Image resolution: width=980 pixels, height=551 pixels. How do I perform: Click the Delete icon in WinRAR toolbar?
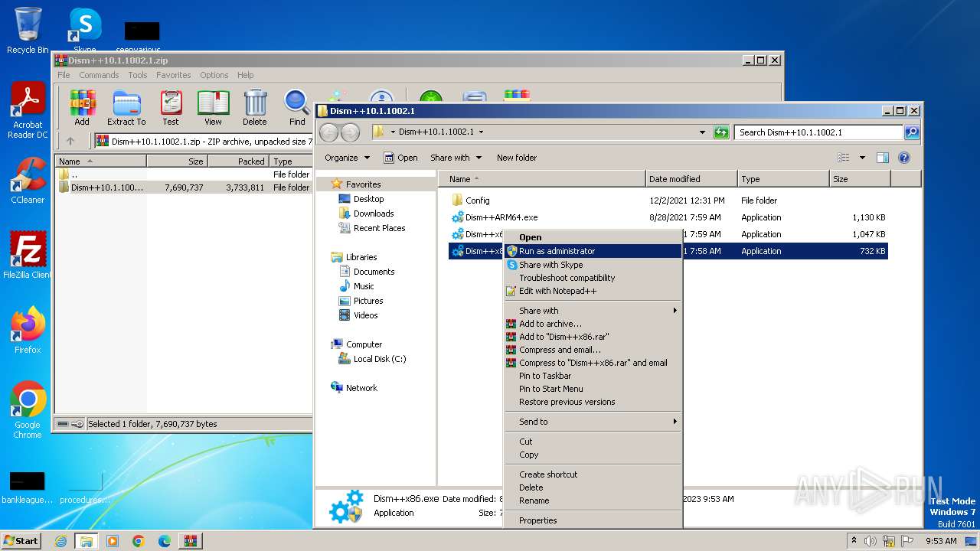tap(255, 107)
